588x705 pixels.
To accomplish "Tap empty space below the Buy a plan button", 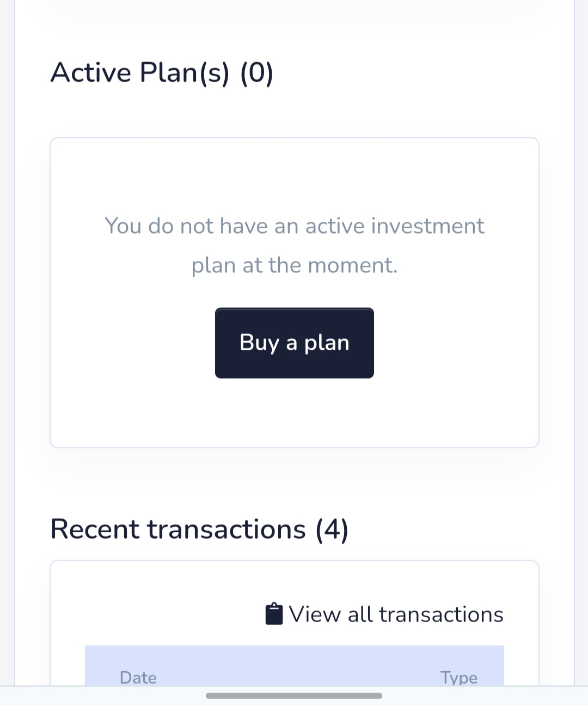I will pos(294,414).
